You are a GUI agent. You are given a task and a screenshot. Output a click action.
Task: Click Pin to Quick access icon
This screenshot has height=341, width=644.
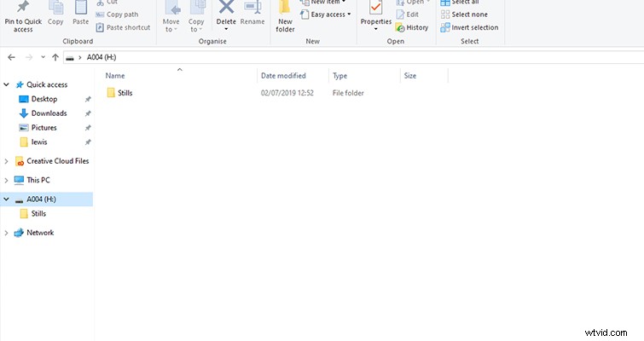tap(23, 9)
